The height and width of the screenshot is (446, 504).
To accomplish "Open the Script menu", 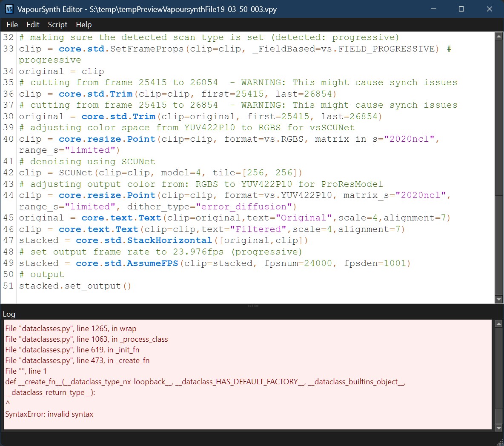I will click(57, 25).
